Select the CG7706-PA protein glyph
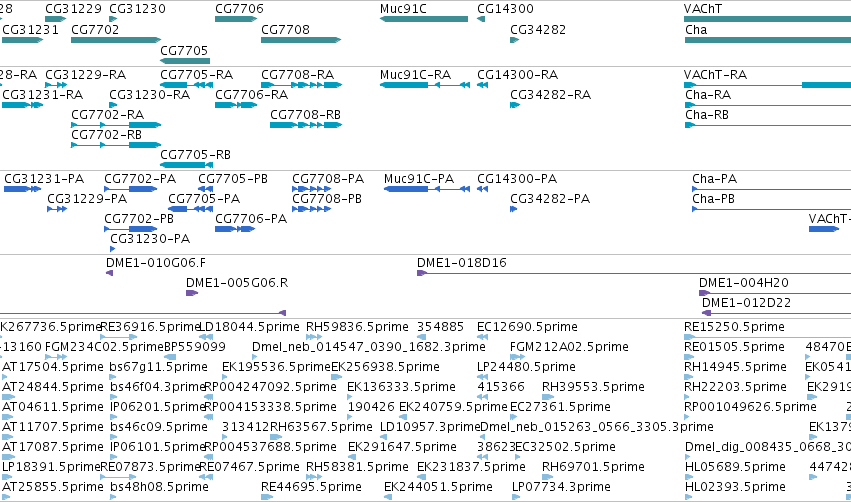The width and height of the screenshot is (851, 502). pos(235,229)
